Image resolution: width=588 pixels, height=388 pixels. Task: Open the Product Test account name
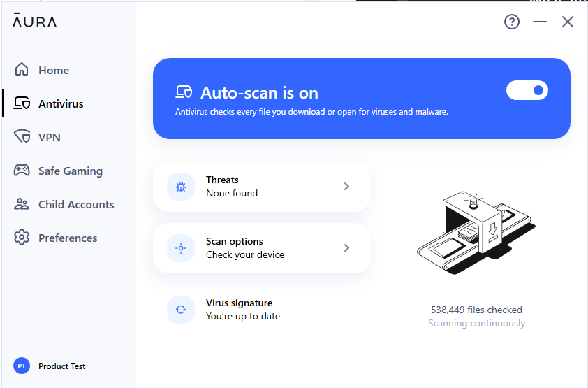point(62,366)
